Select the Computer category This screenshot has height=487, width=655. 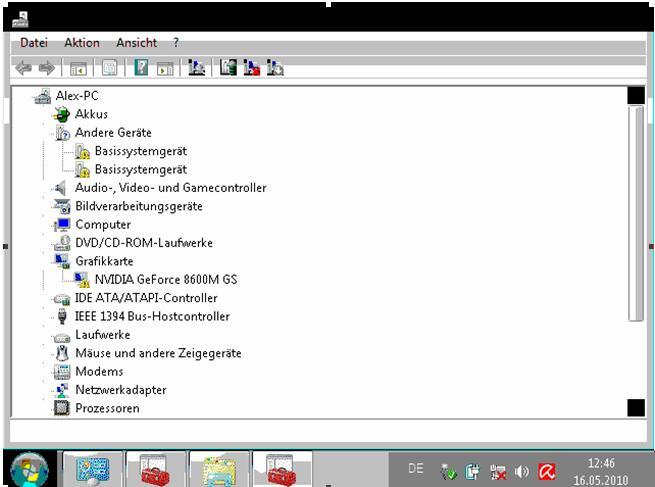point(103,225)
